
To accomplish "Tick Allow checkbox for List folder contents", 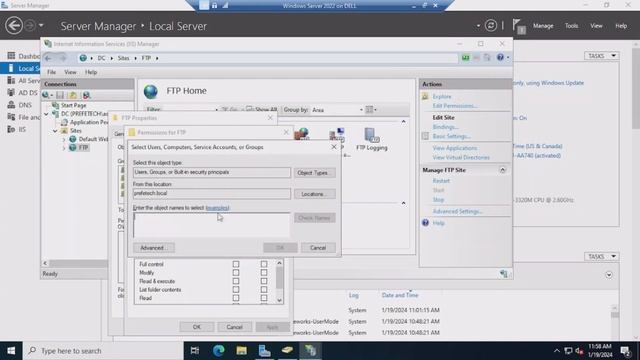I will click(236, 290).
